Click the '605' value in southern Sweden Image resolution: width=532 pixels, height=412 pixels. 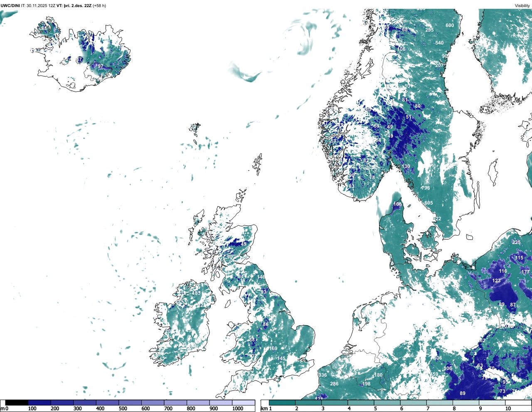429,203
